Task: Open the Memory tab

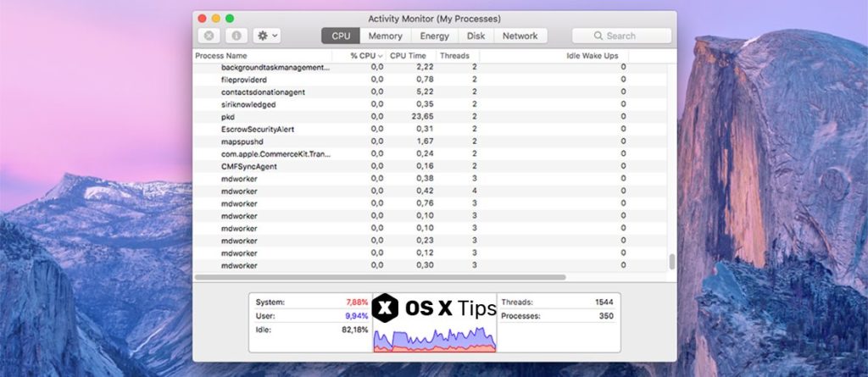Action: tap(385, 36)
